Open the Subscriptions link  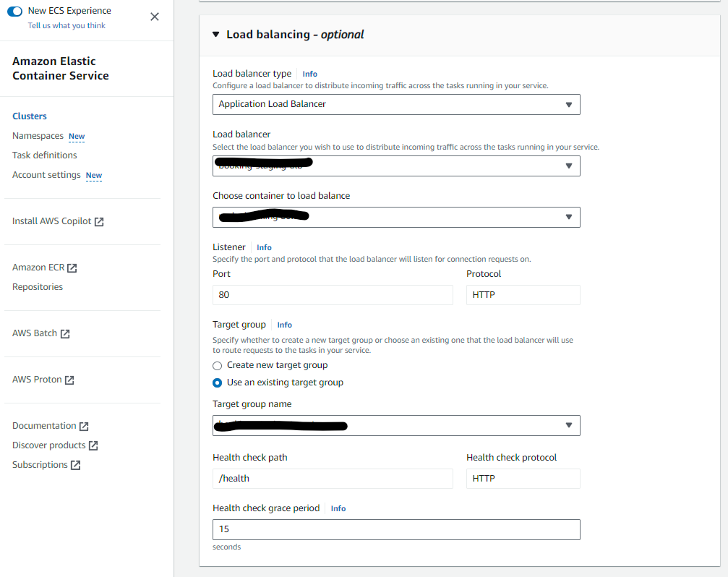pyautogui.click(x=40, y=465)
